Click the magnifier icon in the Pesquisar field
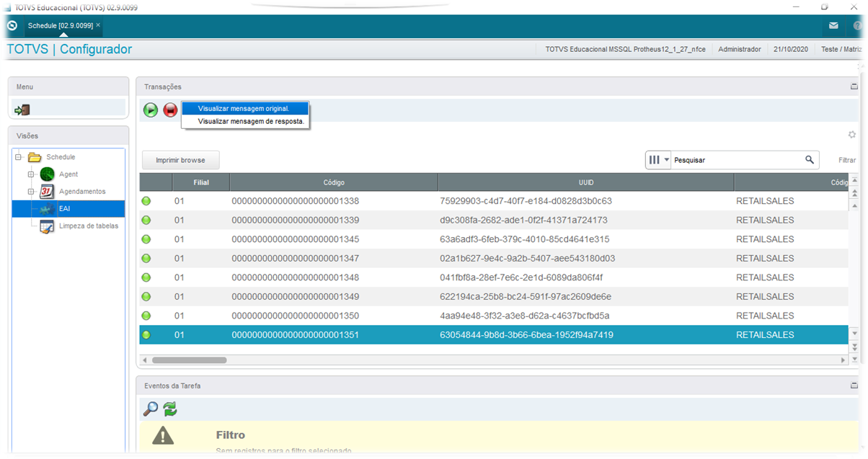 pyautogui.click(x=810, y=160)
